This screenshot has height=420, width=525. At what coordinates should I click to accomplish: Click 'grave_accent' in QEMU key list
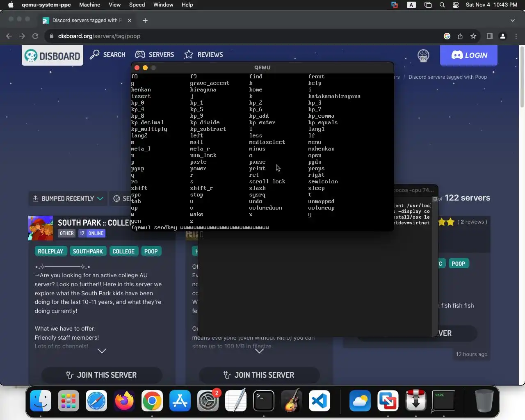pyautogui.click(x=210, y=83)
